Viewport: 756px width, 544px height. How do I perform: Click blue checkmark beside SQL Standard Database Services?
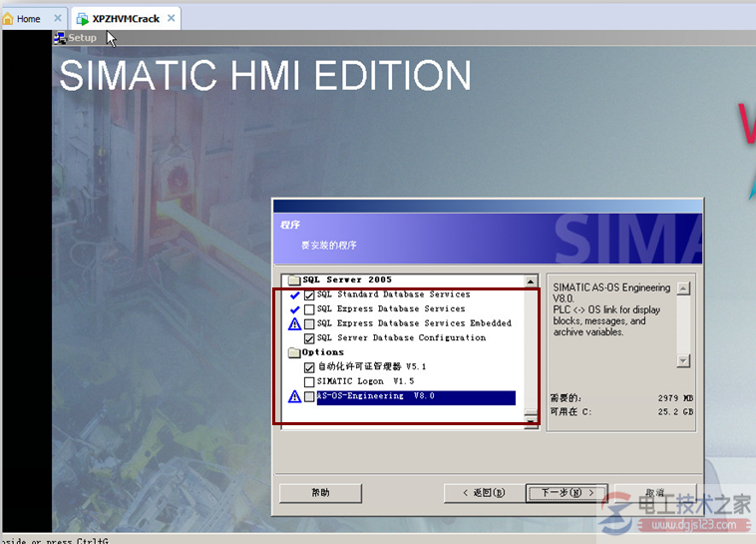click(294, 294)
